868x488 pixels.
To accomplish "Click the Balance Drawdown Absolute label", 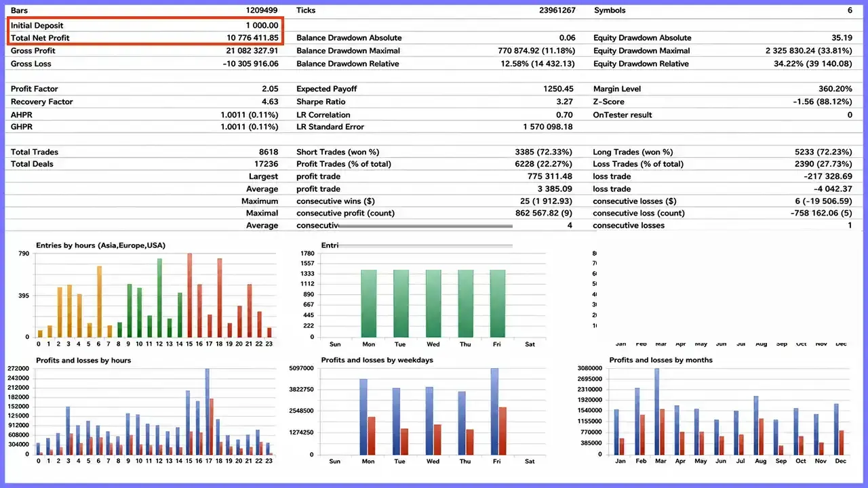I will pos(349,38).
